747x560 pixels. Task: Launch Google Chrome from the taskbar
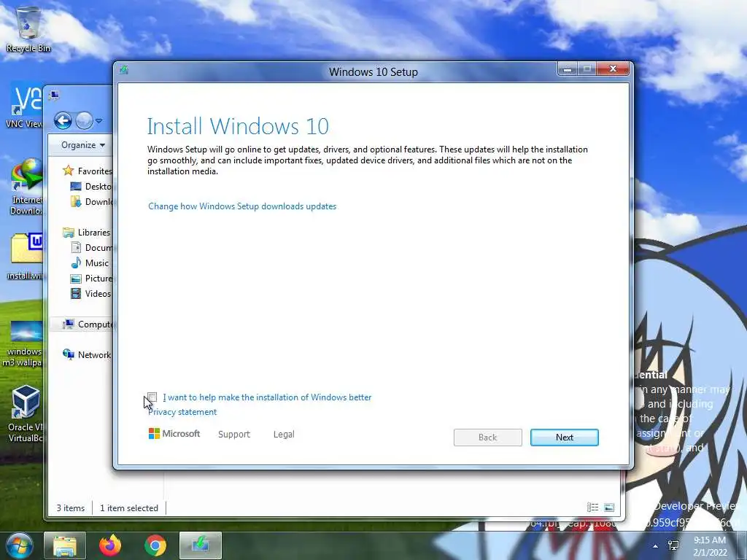click(155, 545)
